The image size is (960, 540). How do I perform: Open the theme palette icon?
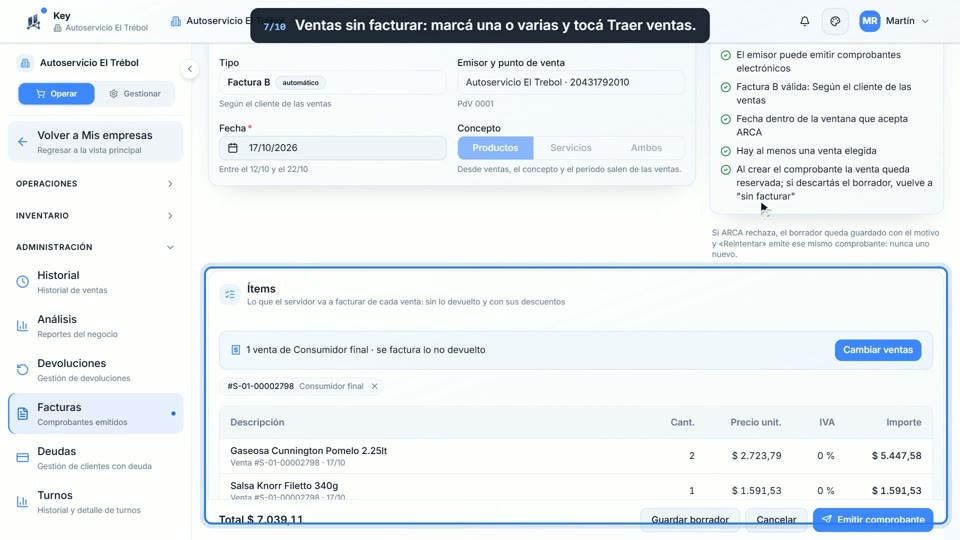835,21
